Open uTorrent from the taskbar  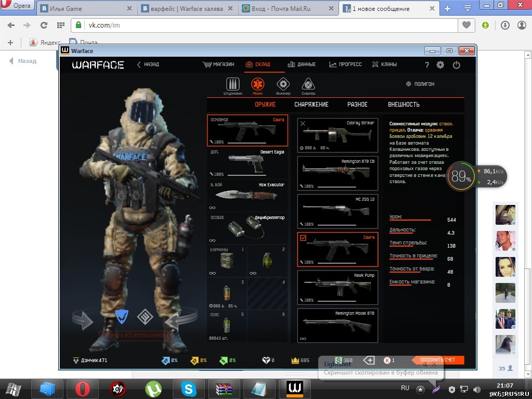click(x=153, y=389)
